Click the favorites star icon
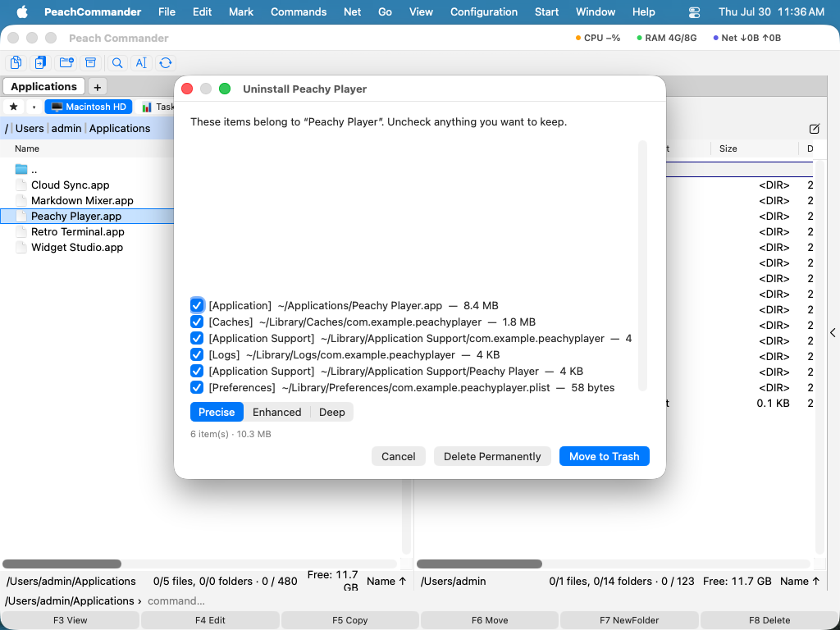Image resolution: width=840 pixels, height=630 pixels. click(14, 107)
